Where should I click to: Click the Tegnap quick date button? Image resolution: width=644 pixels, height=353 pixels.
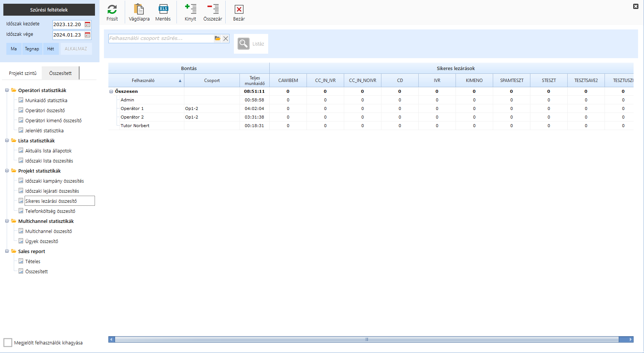coord(32,49)
